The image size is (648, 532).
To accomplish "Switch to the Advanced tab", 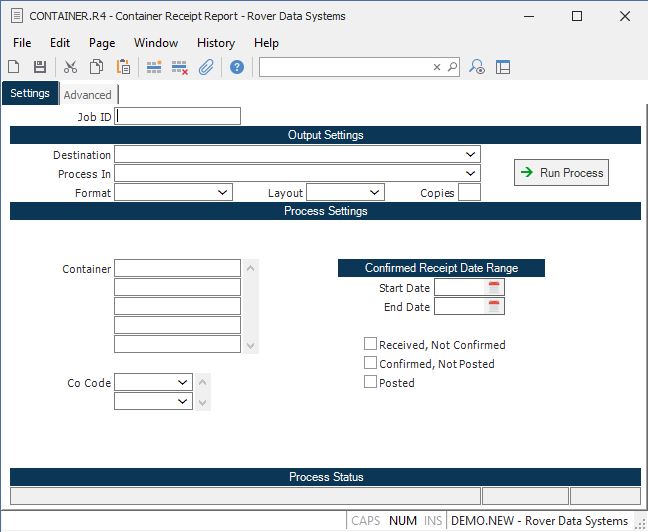I will (88, 95).
